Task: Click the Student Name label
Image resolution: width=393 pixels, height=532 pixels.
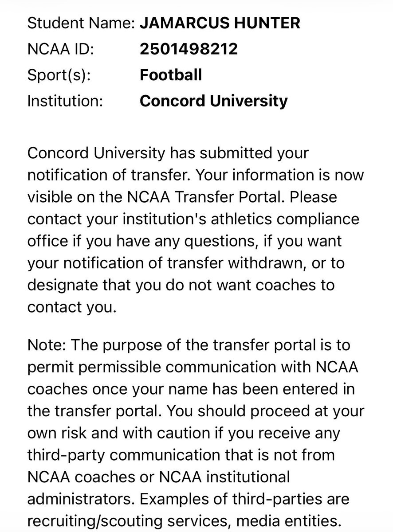Action: 81,23
